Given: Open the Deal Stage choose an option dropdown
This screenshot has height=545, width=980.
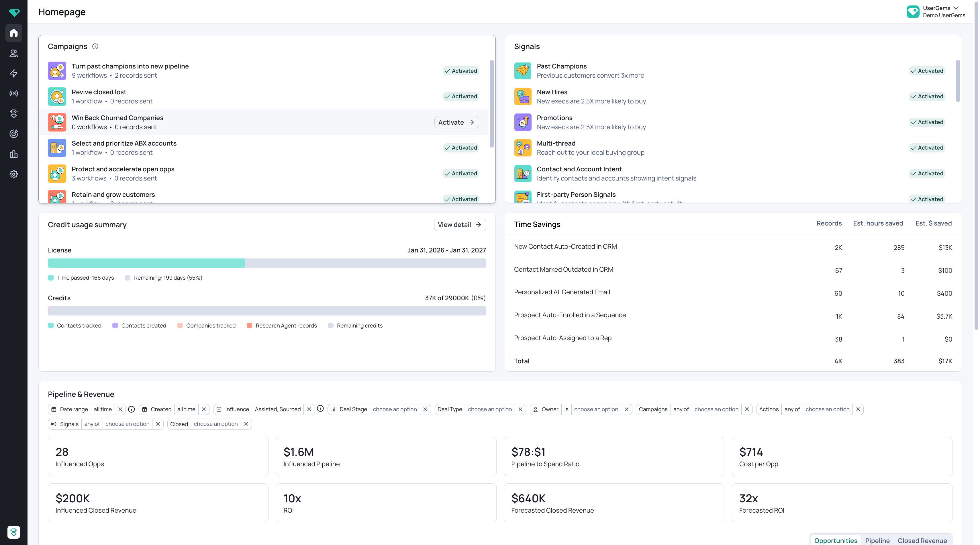Looking at the screenshot, I should pos(395,409).
